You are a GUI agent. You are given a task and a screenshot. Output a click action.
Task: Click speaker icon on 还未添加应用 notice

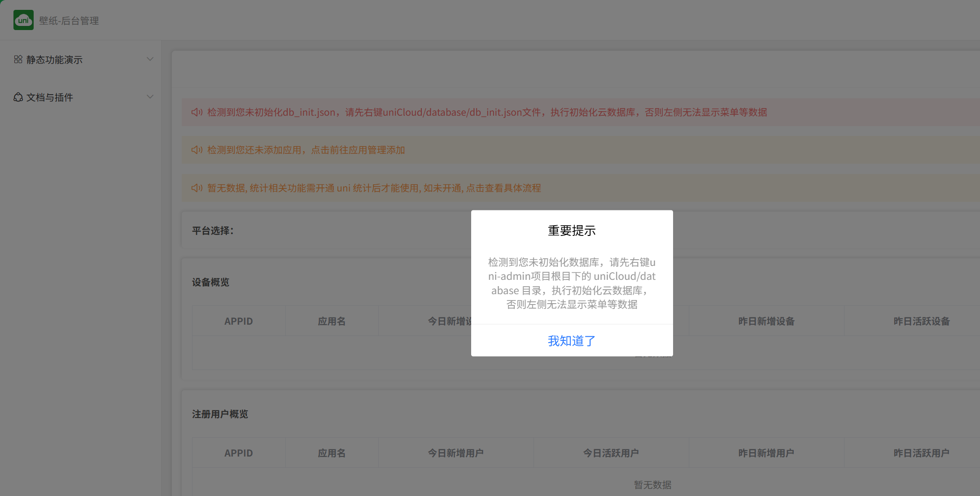tap(197, 150)
